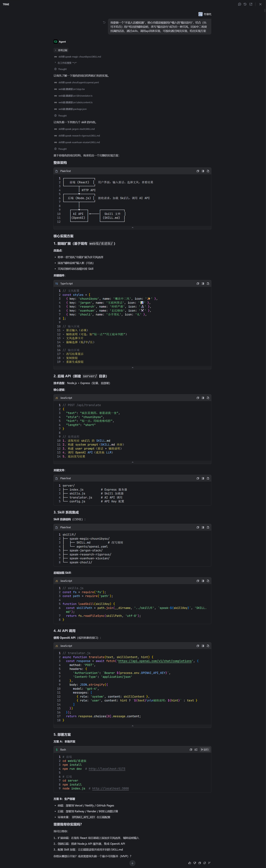The width and height of the screenshot is (266, 868).
Task: Add the translator.js block to new file
Action: pos(208,646)
